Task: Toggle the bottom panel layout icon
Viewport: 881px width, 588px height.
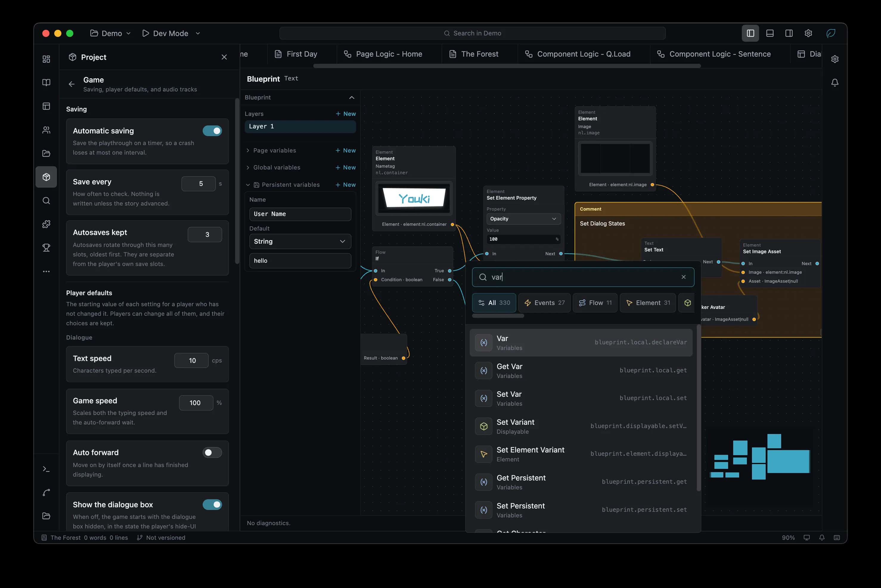Action: click(x=770, y=33)
